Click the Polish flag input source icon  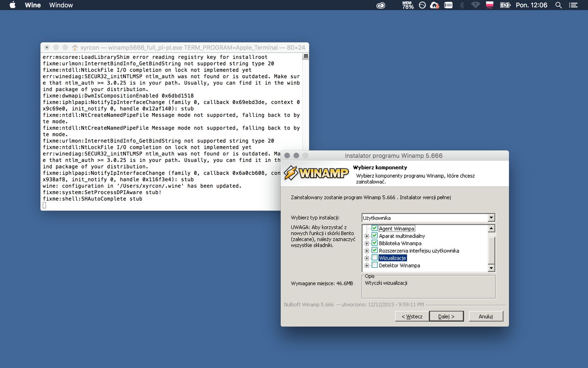coord(490,5)
